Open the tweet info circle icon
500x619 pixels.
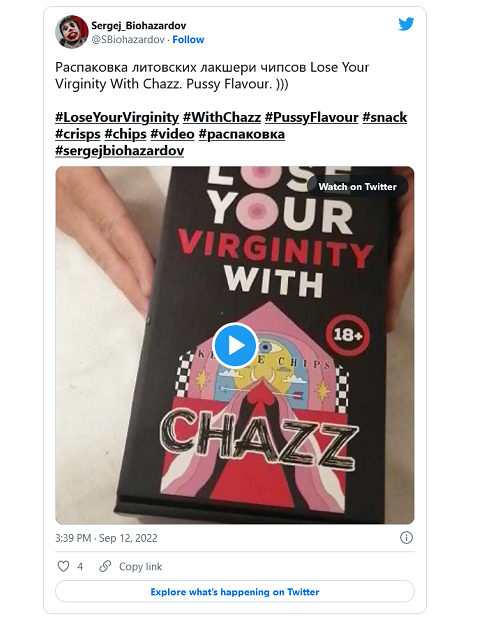[406, 537]
